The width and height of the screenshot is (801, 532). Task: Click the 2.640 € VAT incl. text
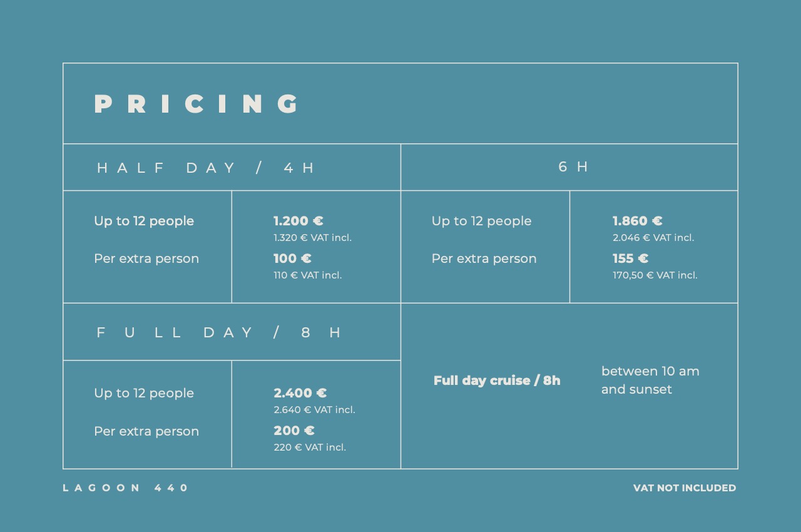tap(314, 410)
